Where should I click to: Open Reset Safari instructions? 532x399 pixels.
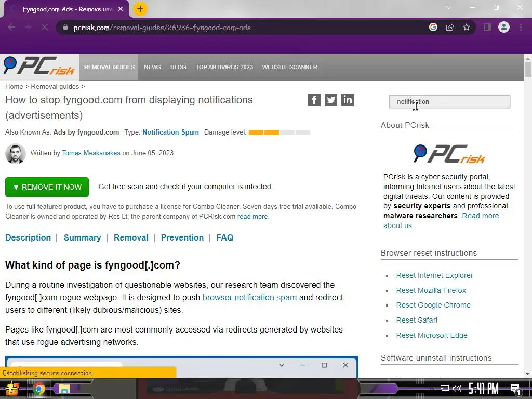tap(417, 320)
